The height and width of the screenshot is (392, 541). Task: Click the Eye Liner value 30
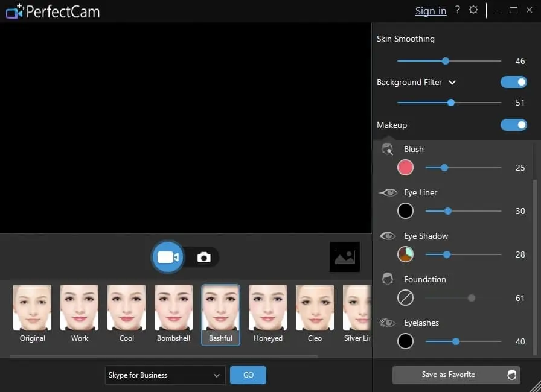520,211
